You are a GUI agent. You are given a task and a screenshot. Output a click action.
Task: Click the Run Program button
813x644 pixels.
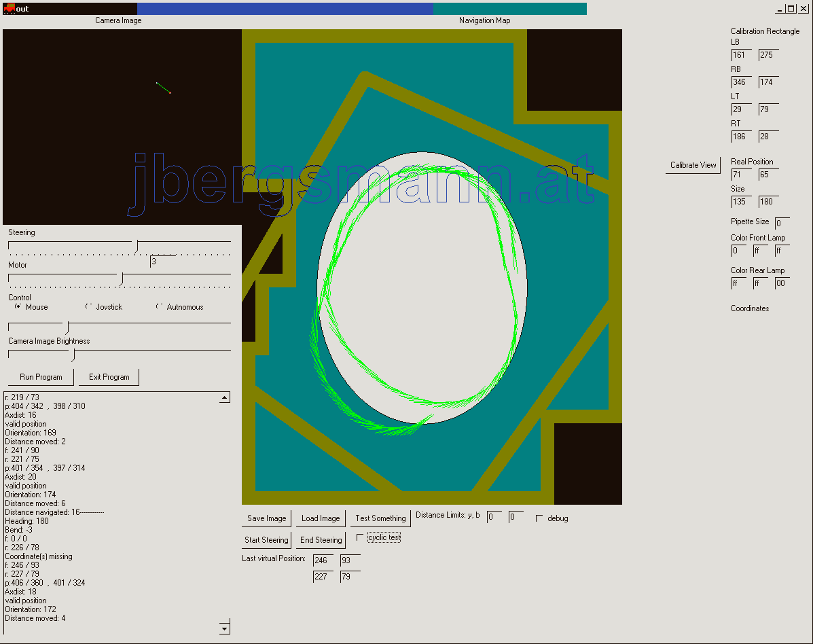[41, 377]
